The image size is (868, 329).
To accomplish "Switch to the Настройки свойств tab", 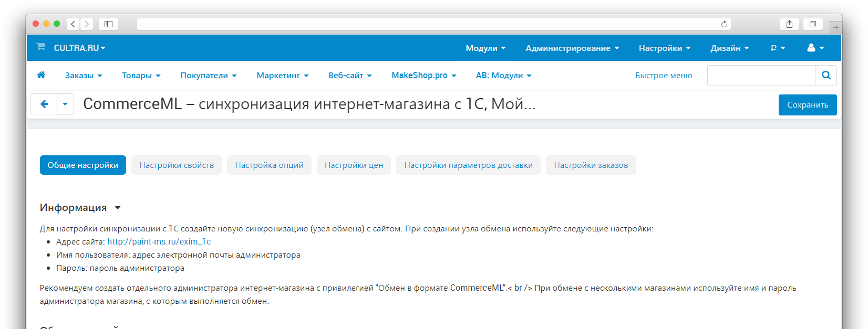I will click(x=177, y=165).
